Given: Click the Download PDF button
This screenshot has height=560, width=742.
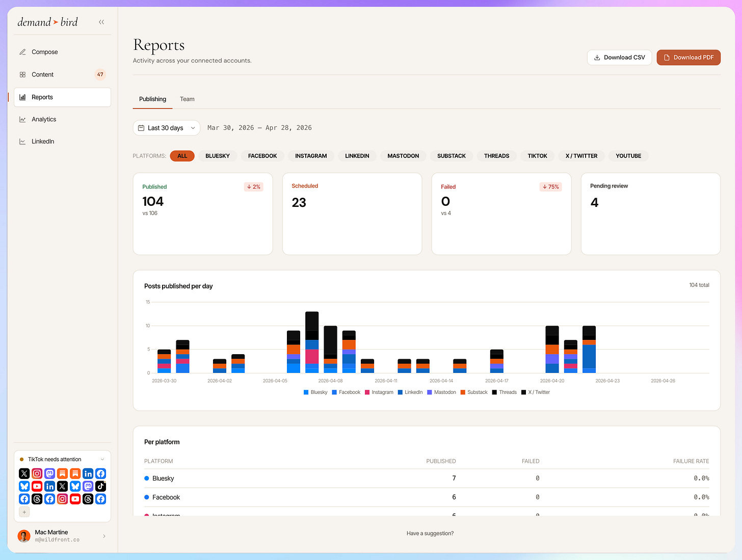Looking at the screenshot, I should point(688,58).
